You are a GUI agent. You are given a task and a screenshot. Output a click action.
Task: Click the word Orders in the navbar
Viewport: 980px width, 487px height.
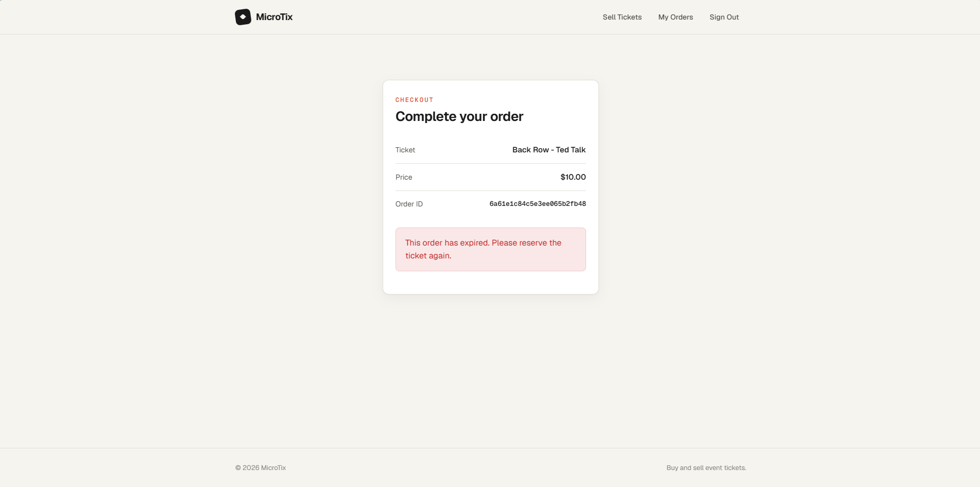[x=682, y=17]
